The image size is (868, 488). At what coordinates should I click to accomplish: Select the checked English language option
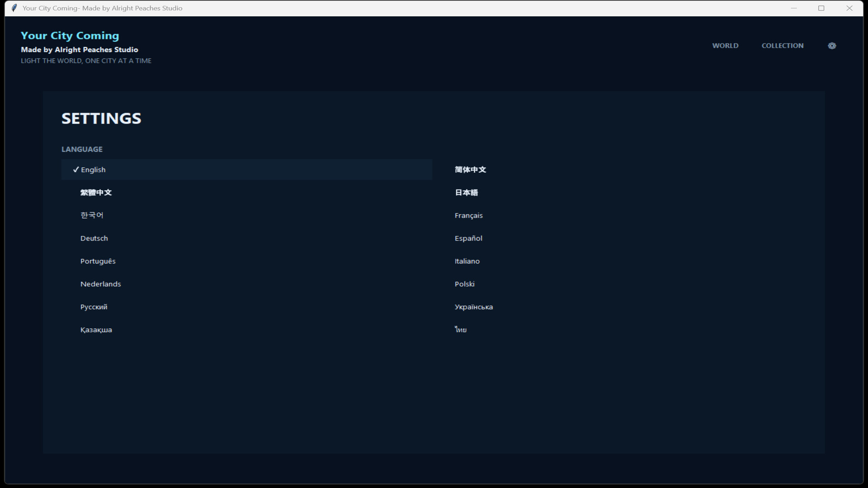coord(247,169)
